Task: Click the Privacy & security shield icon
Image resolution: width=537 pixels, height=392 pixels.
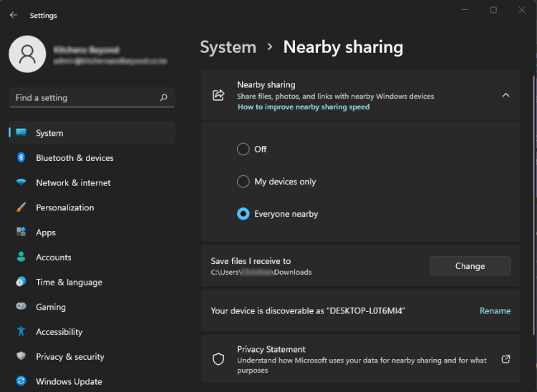Action: [x=21, y=357]
